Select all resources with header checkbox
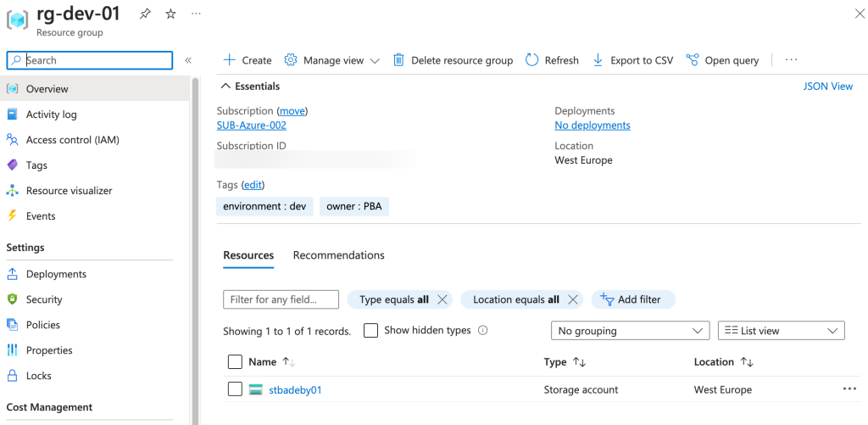This screenshot has height=425, width=868. coord(235,362)
